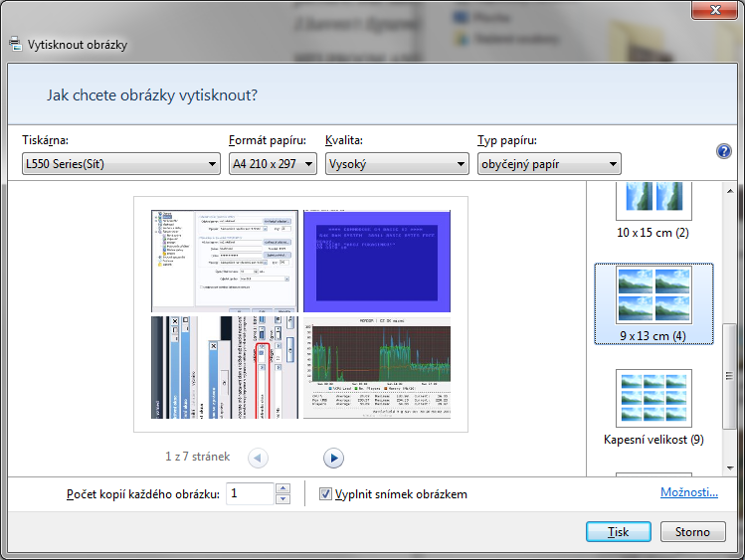Close the print pictures dialog

(x=715, y=10)
